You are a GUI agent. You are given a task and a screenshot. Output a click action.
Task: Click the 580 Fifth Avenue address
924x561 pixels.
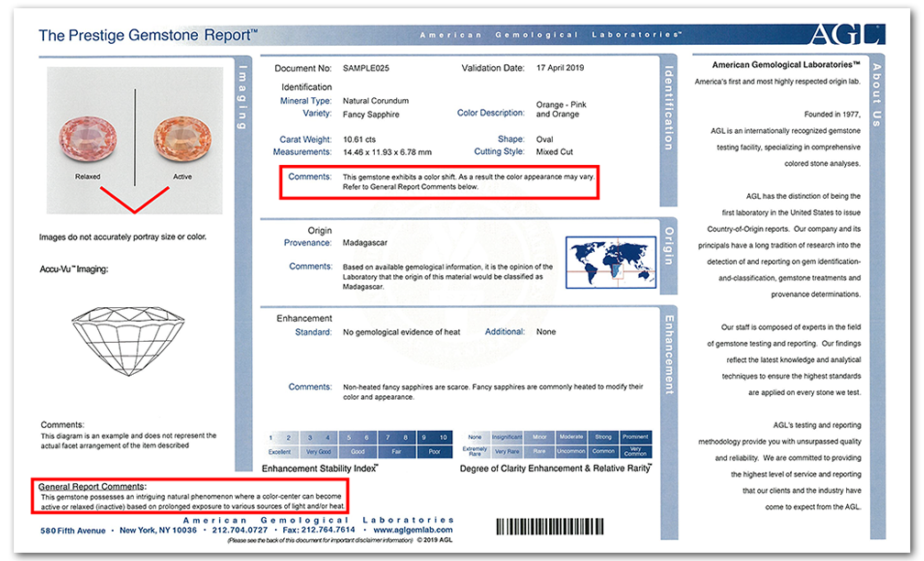[73, 531]
